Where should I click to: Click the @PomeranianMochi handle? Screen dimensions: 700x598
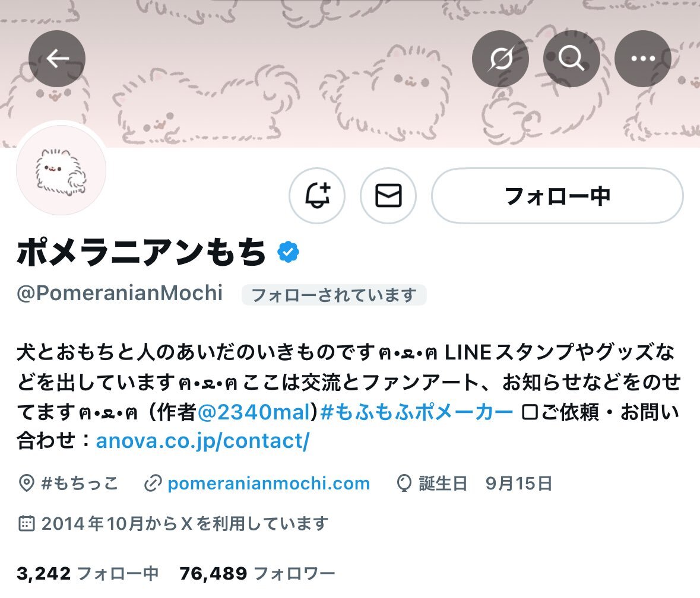(x=120, y=293)
